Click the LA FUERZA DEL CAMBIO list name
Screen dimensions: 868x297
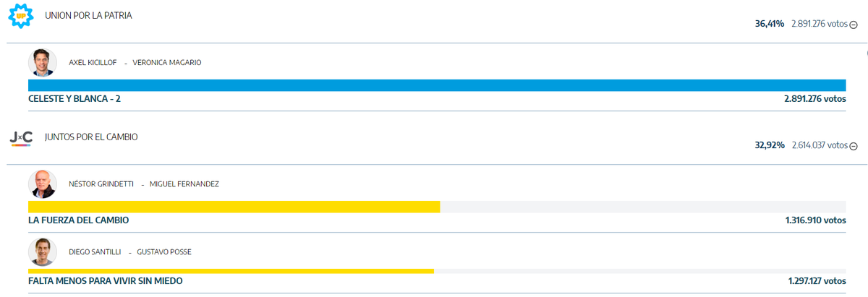click(78, 220)
